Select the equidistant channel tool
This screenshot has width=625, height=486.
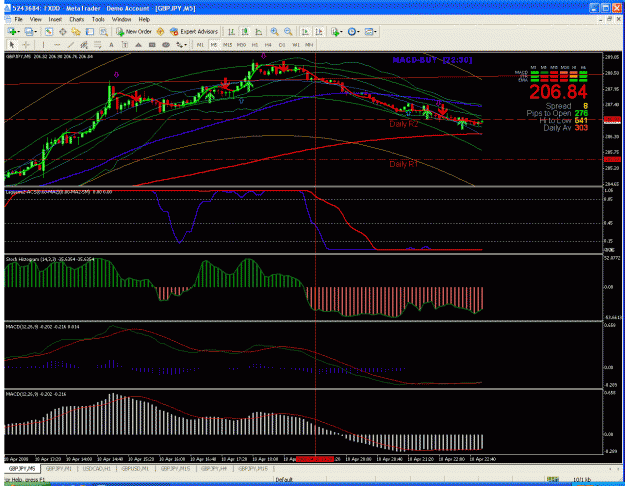click(x=84, y=45)
